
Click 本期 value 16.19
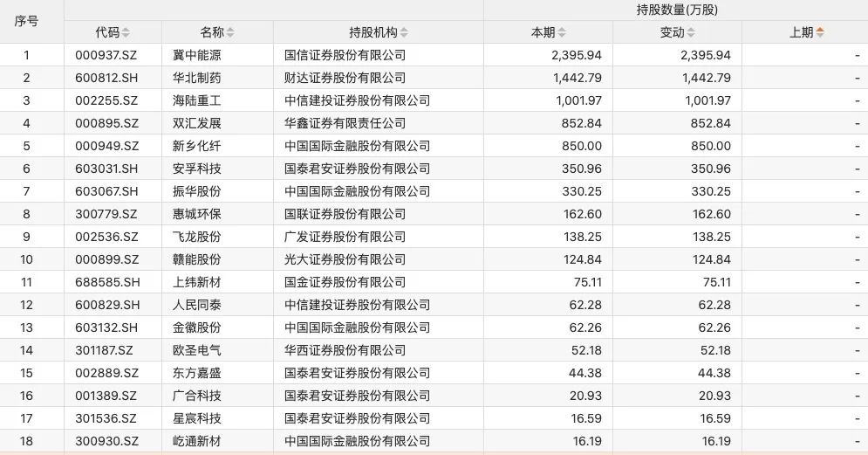tap(587, 442)
